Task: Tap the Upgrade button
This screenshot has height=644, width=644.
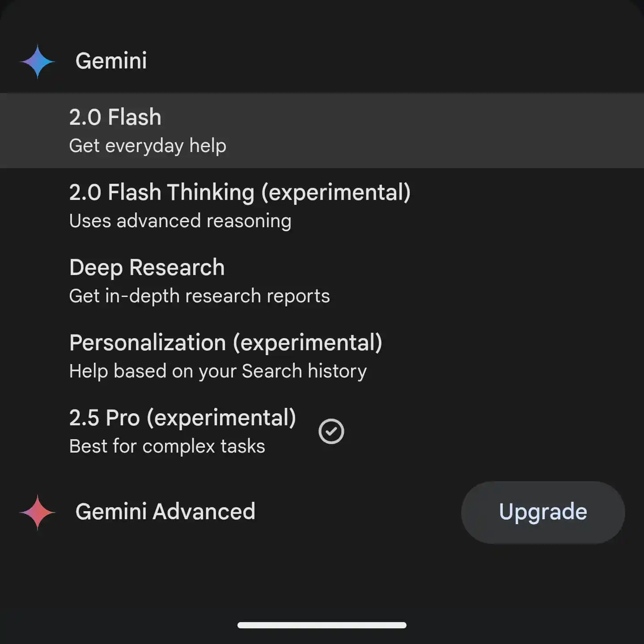Action: 542,513
